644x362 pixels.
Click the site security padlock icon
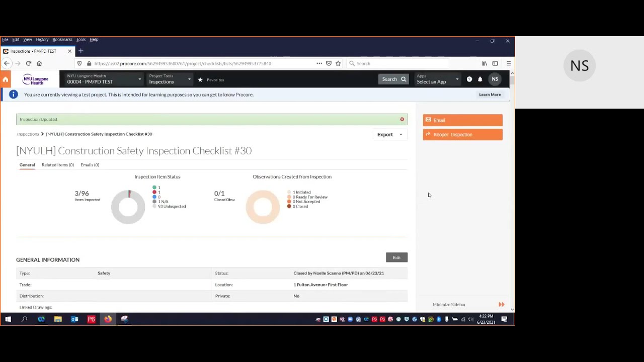tap(89, 63)
